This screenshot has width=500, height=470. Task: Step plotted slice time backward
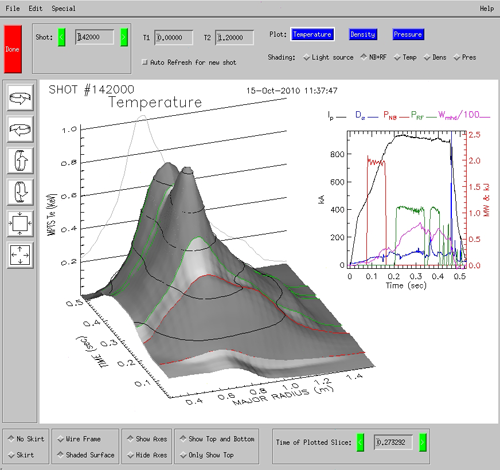(x=360, y=442)
